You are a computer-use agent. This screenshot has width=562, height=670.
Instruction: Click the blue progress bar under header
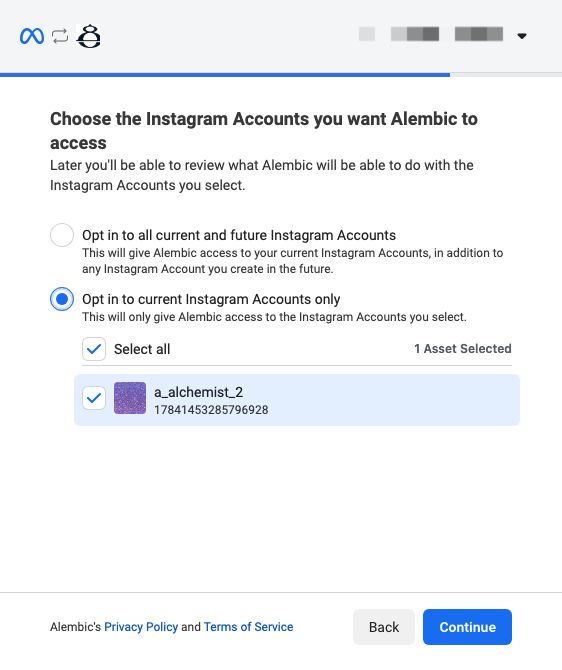(x=225, y=75)
